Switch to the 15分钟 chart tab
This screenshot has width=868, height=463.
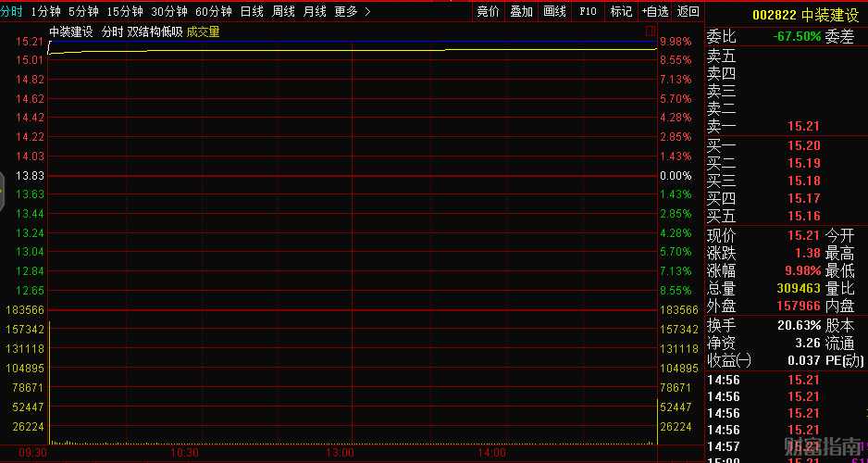tap(125, 11)
